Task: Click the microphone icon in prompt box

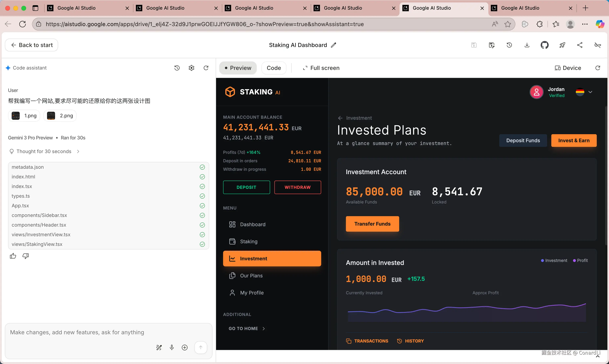Action: click(172, 347)
